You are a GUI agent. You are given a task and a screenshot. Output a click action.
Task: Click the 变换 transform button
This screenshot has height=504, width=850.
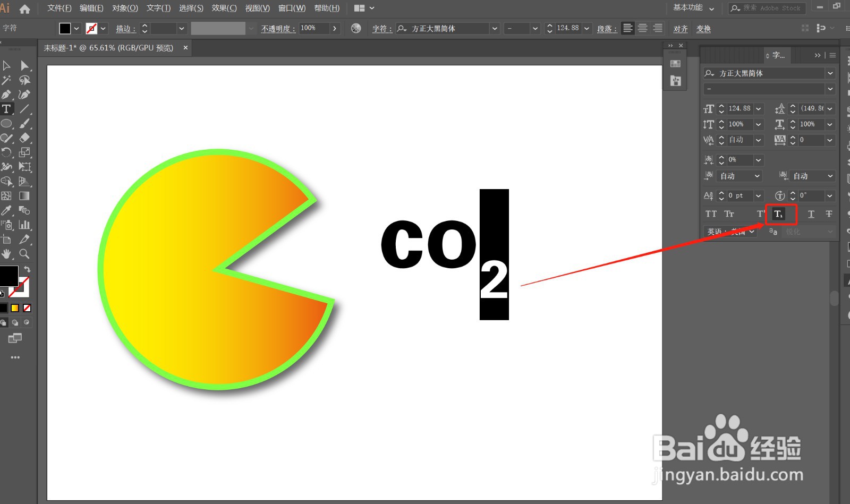click(x=703, y=29)
